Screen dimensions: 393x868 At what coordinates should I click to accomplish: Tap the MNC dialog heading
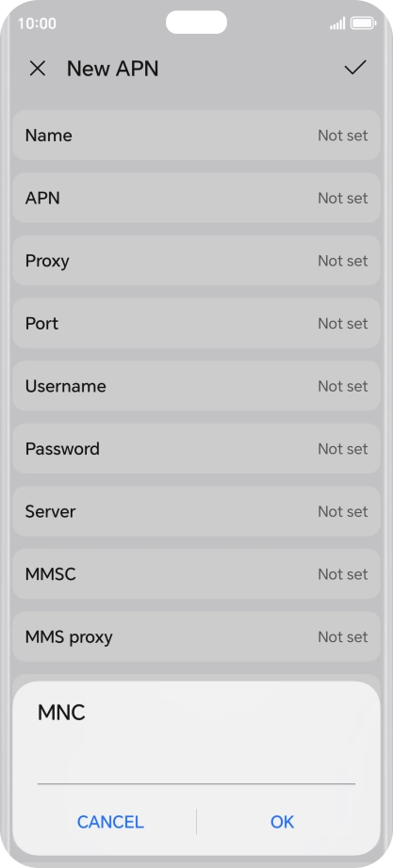(x=61, y=713)
